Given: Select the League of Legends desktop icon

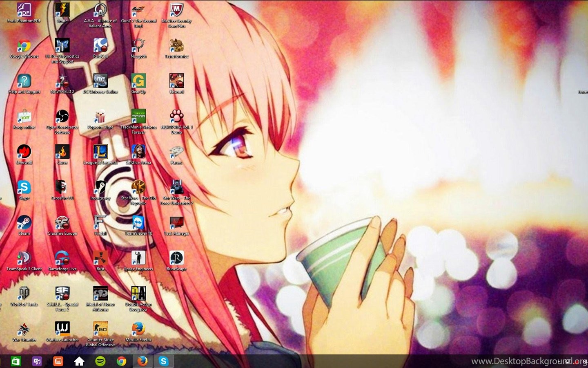Looking at the screenshot, I should tap(100, 152).
